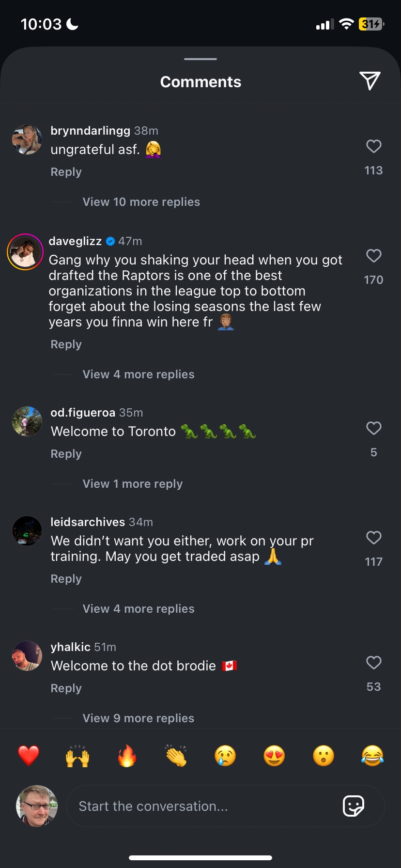This screenshot has width=401, height=868.
Task: Expand 10 more replies under brynndarlingg
Action: coord(141,202)
